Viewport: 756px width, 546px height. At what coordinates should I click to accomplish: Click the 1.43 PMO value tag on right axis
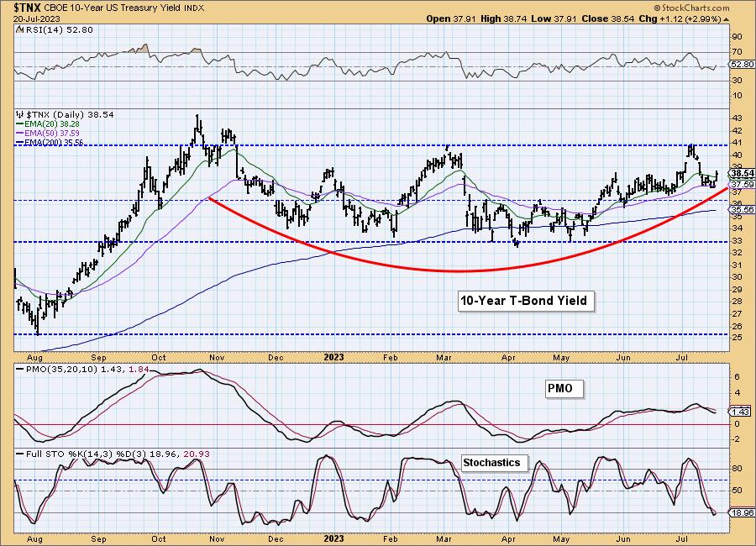(741, 412)
